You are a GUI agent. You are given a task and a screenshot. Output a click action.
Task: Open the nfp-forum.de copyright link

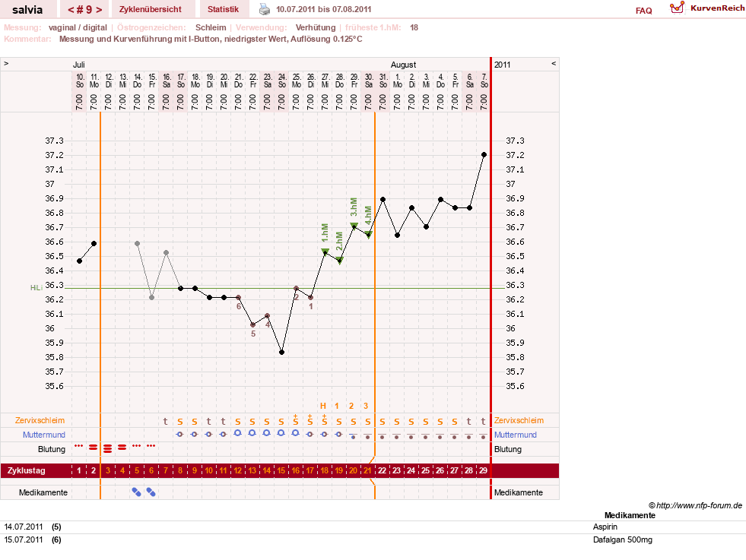[x=696, y=505]
